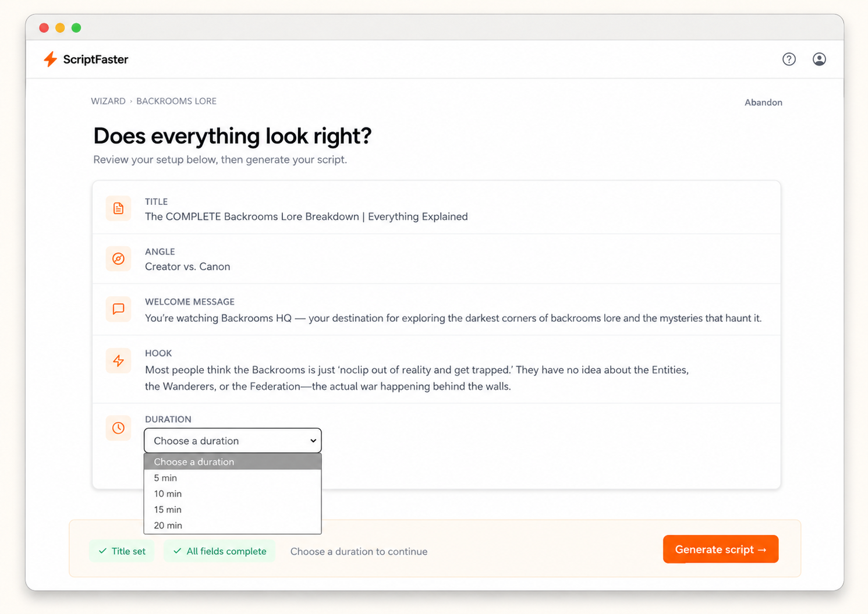Click the Angle compass icon

[x=118, y=258]
